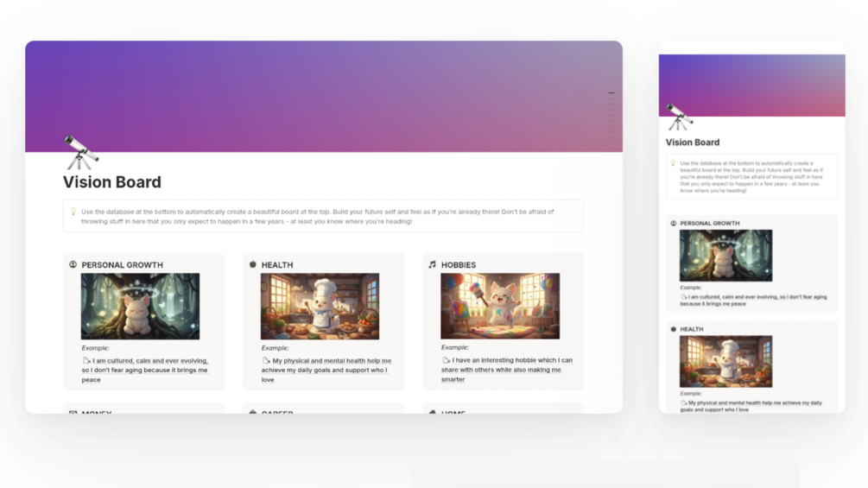Click the apple icon next to HEALTH in the desktop view
868x488 pixels.
(253, 264)
